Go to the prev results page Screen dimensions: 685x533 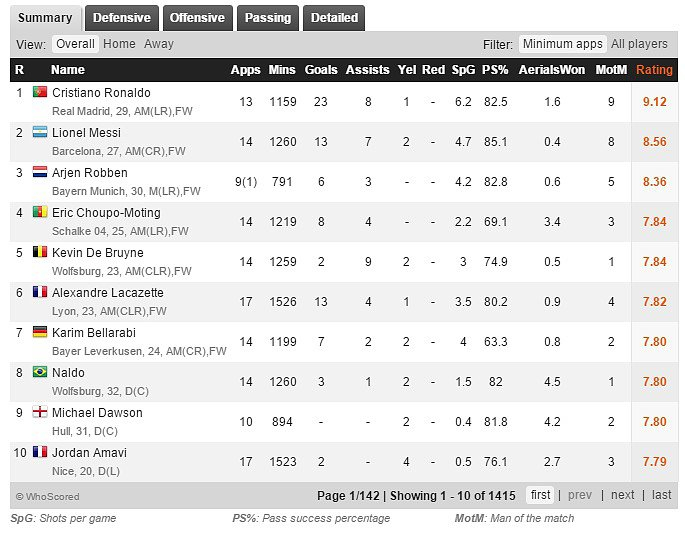pos(580,495)
